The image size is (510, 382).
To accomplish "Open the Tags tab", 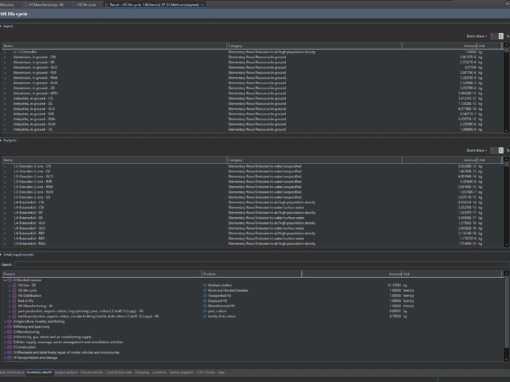I will tap(221, 372).
